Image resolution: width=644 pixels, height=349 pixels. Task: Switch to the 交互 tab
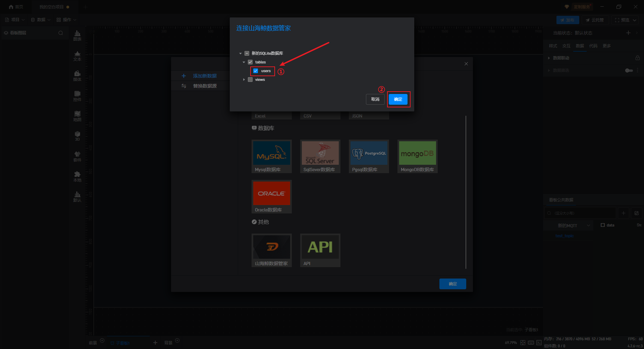[x=567, y=46]
